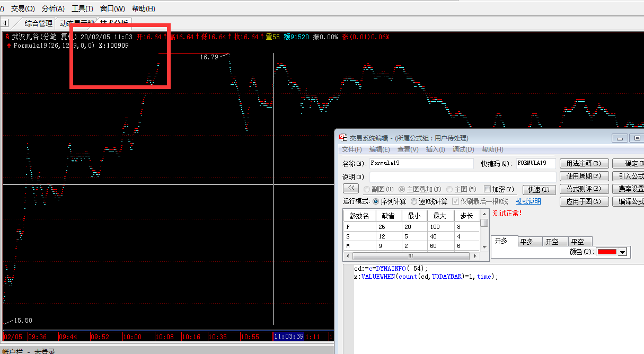Click parameter table scroll-left arrow

[347, 256]
